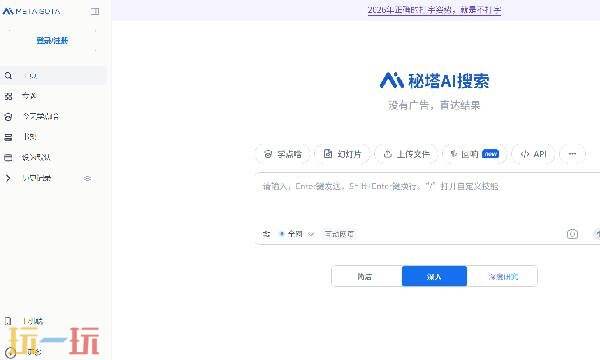The width and height of the screenshot is (600, 360).
Task: Open the stacked-shelves icon item in sidebar
Action: tap(53, 137)
